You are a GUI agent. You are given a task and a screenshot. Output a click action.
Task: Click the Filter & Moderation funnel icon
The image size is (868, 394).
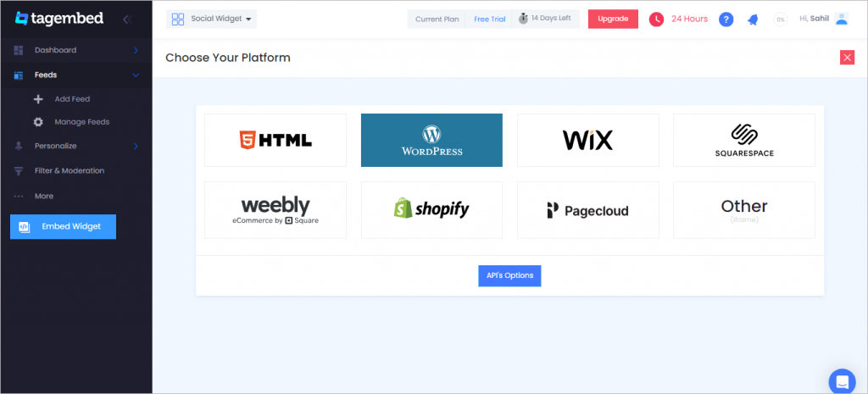click(19, 171)
